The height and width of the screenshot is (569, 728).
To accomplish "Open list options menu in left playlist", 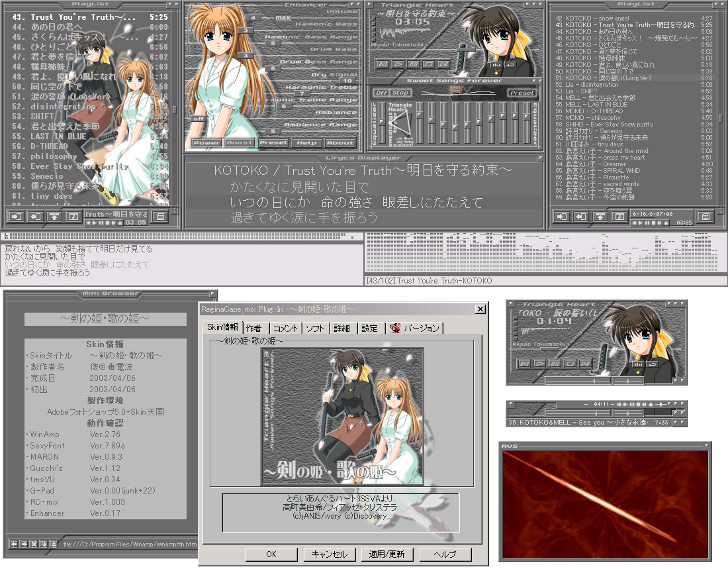I will (159, 216).
